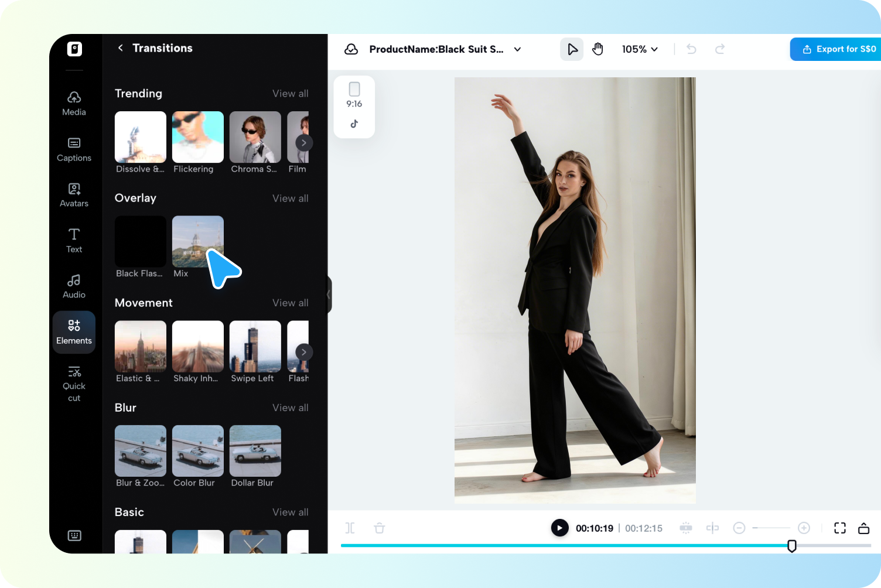This screenshot has width=881, height=588.
Task: Play the video preview
Action: click(x=559, y=528)
